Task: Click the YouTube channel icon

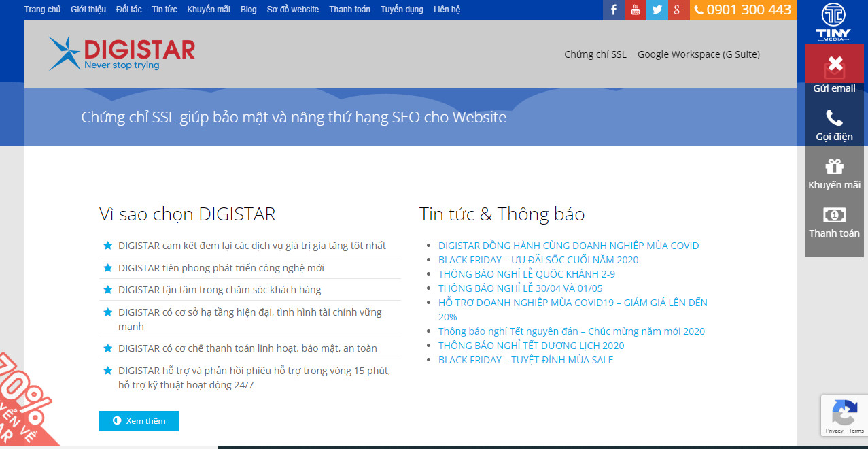Action: [634, 10]
